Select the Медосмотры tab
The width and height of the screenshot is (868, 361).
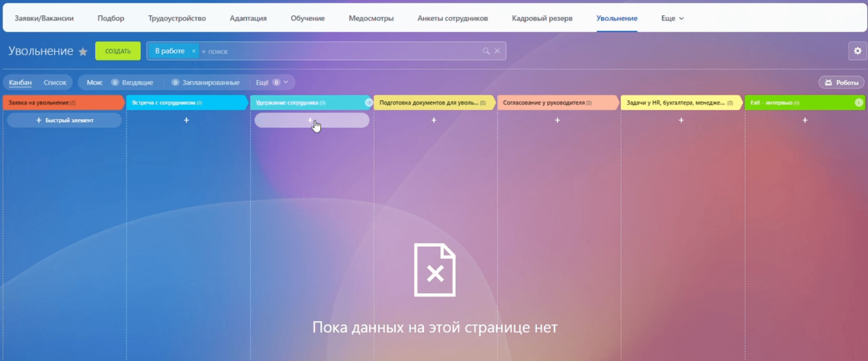[x=371, y=18]
